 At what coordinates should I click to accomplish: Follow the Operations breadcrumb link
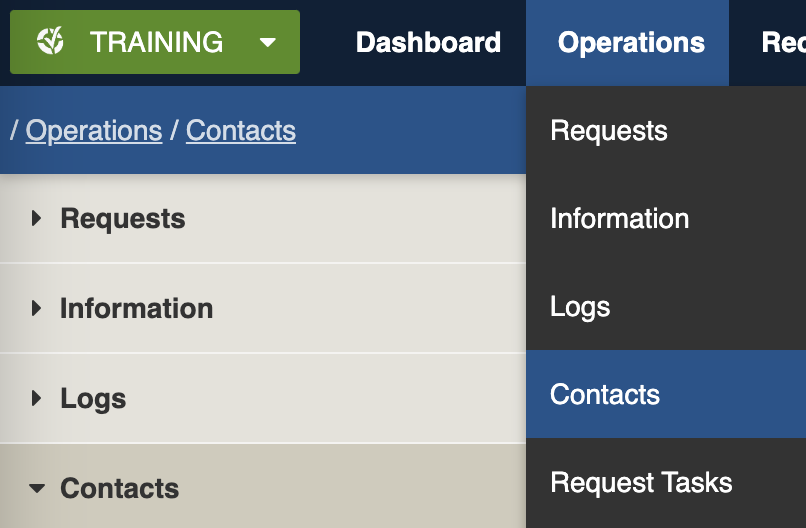(94, 131)
